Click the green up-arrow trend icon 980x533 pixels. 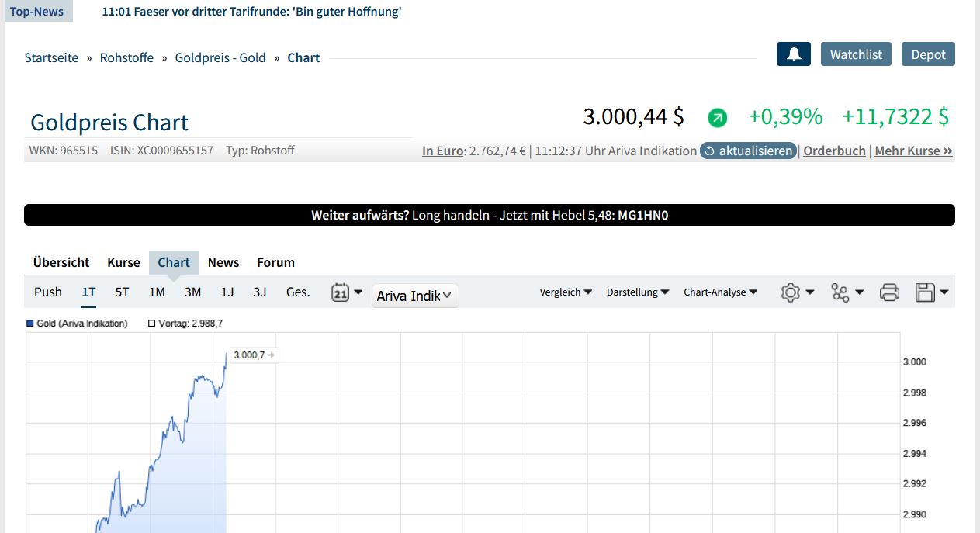coord(718,118)
